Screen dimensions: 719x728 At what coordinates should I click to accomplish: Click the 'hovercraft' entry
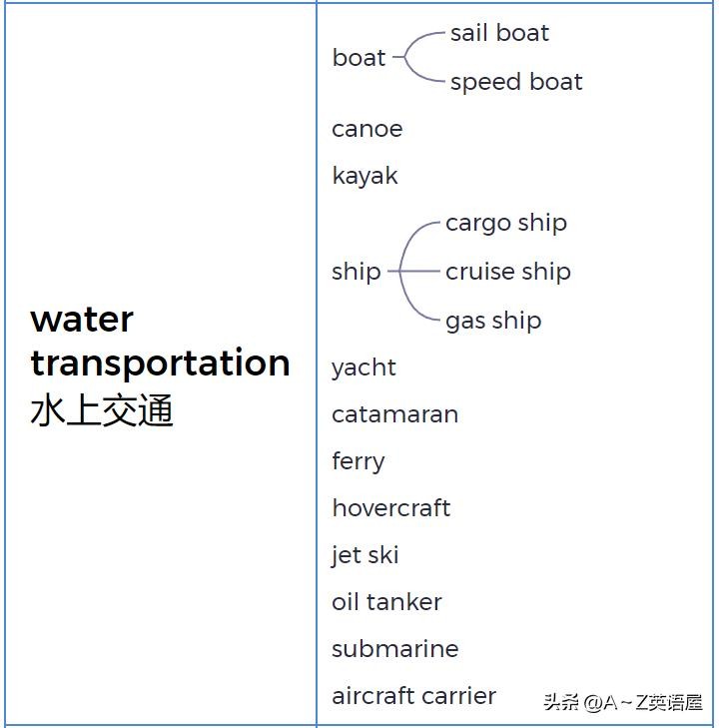[x=390, y=508]
